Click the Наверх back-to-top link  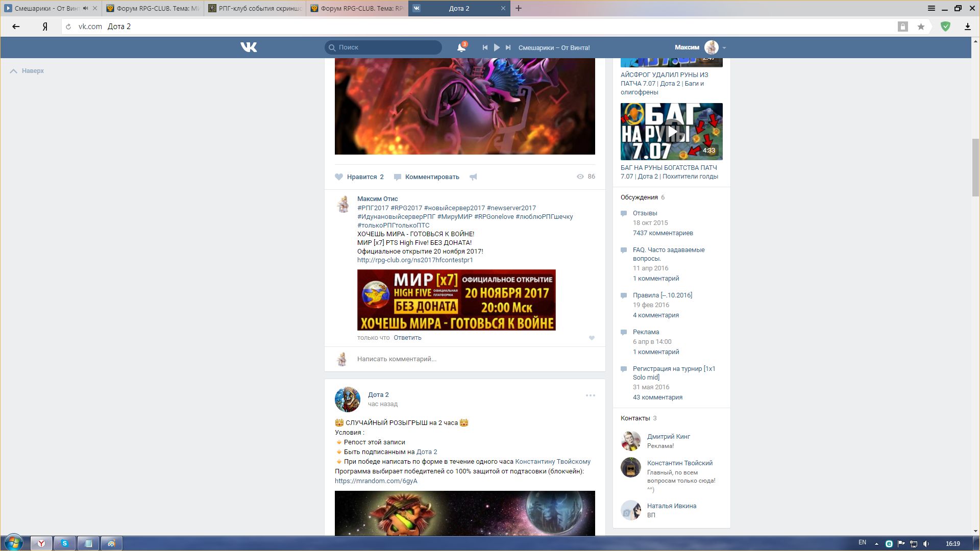click(x=27, y=71)
